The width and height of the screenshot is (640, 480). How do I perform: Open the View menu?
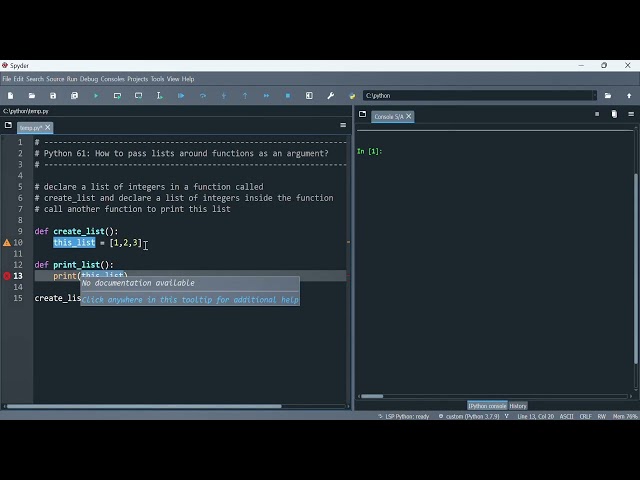pyautogui.click(x=173, y=79)
